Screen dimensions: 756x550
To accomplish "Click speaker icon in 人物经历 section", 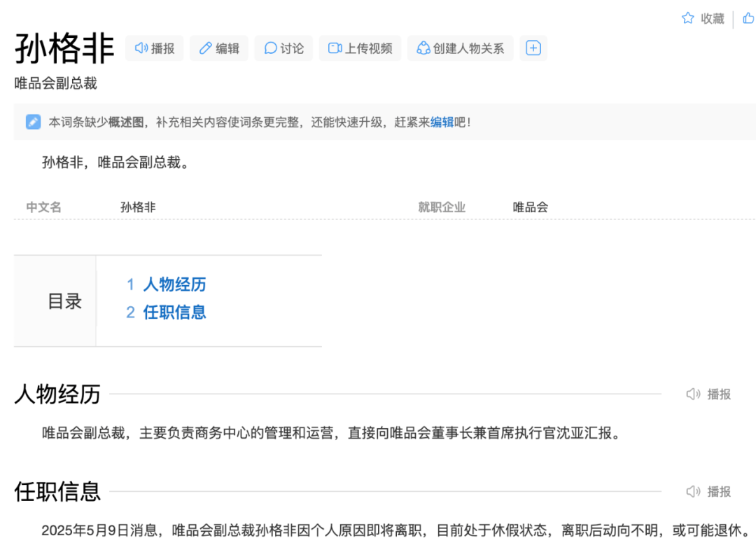I will click(693, 394).
